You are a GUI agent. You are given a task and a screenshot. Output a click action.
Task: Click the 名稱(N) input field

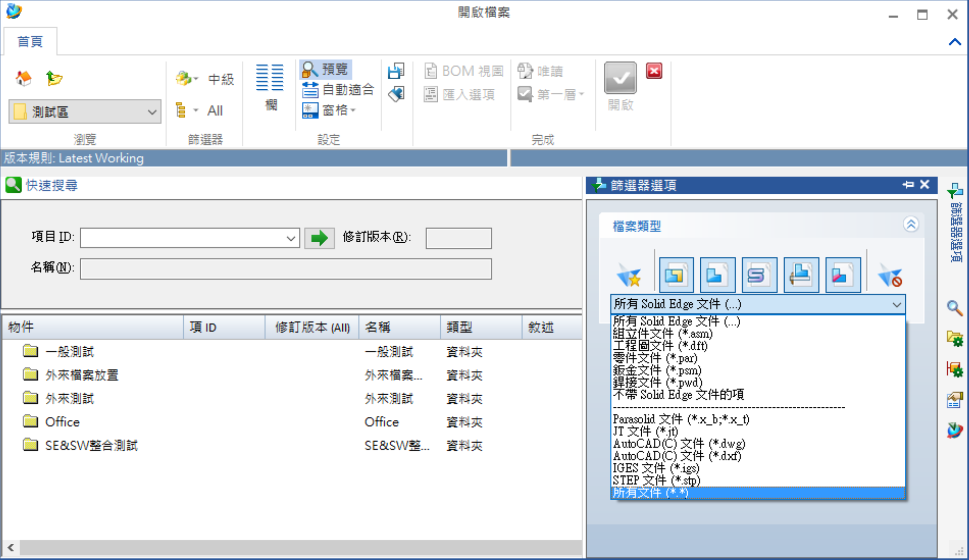pyautogui.click(x=286, y=269)
